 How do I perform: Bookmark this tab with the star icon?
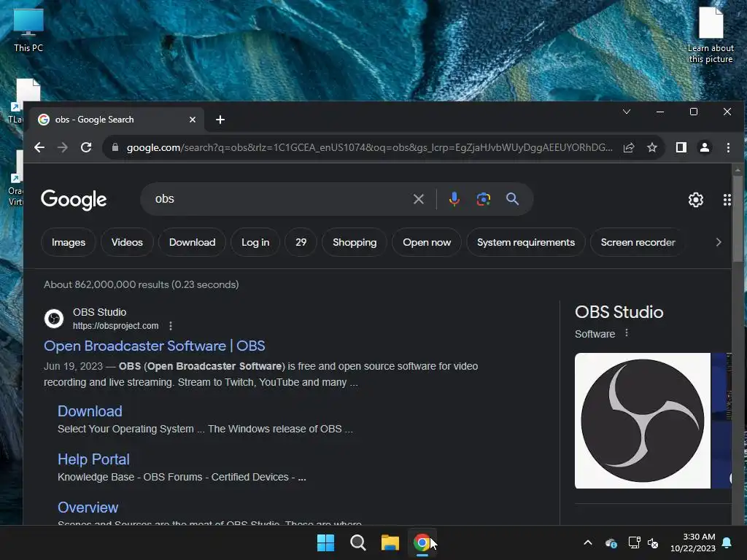coord(652,147)
